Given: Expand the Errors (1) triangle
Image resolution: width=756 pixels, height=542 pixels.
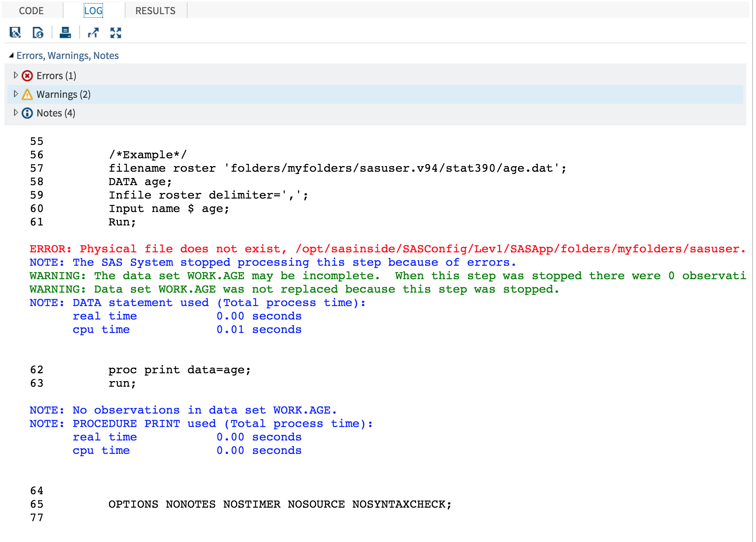Looking at the screenshot, I should 16,75.
